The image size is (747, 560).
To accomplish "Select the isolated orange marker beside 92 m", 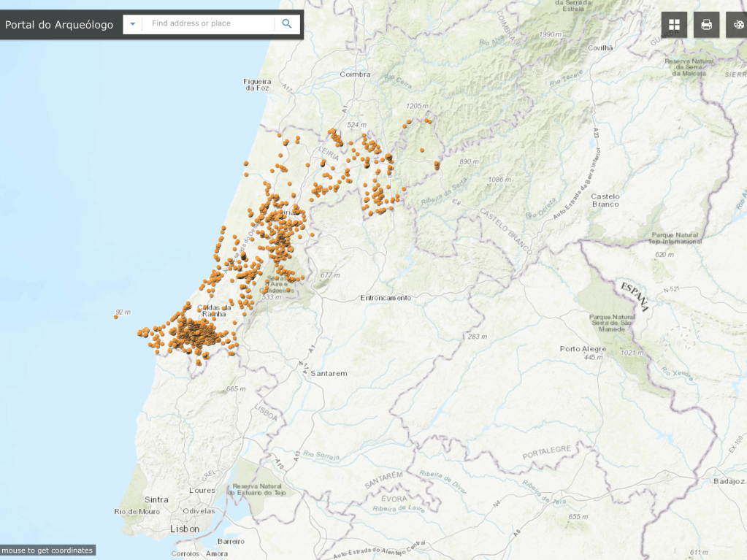I will click(116, 317).
